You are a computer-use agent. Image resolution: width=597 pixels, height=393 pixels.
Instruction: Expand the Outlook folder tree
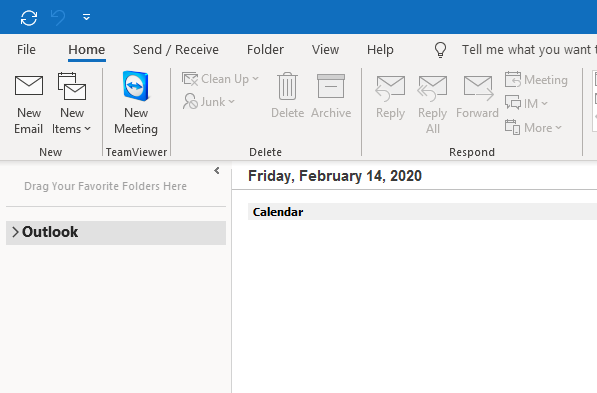(15, 232)
